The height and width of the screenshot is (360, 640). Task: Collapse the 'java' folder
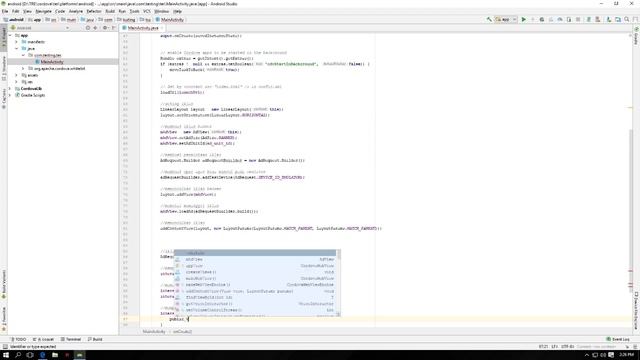tap(17, 49)
